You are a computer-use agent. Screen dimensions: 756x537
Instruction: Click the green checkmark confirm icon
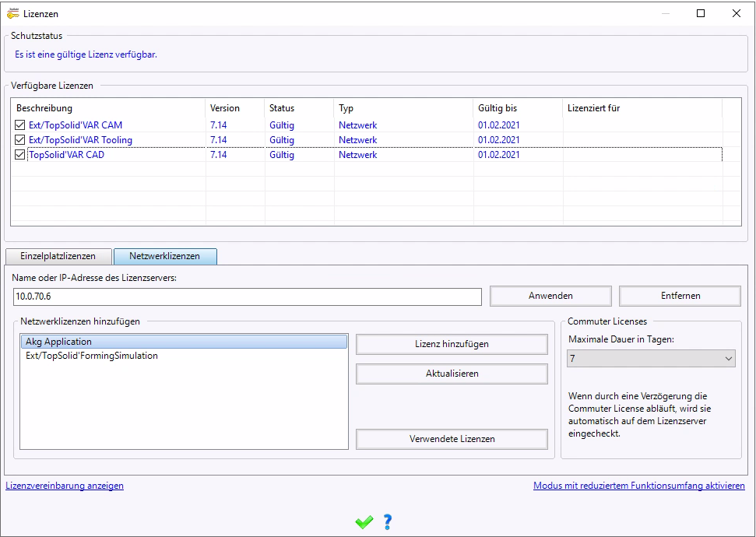364,521
